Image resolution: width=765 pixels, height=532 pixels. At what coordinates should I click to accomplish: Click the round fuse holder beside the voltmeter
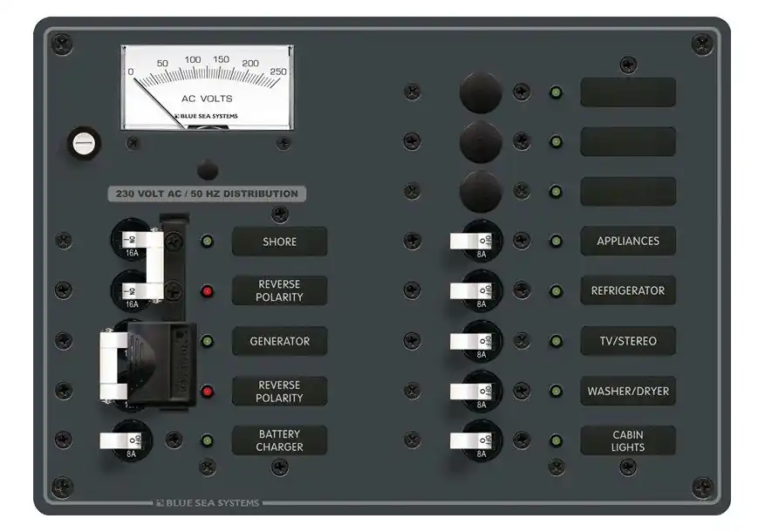[84, 143]
